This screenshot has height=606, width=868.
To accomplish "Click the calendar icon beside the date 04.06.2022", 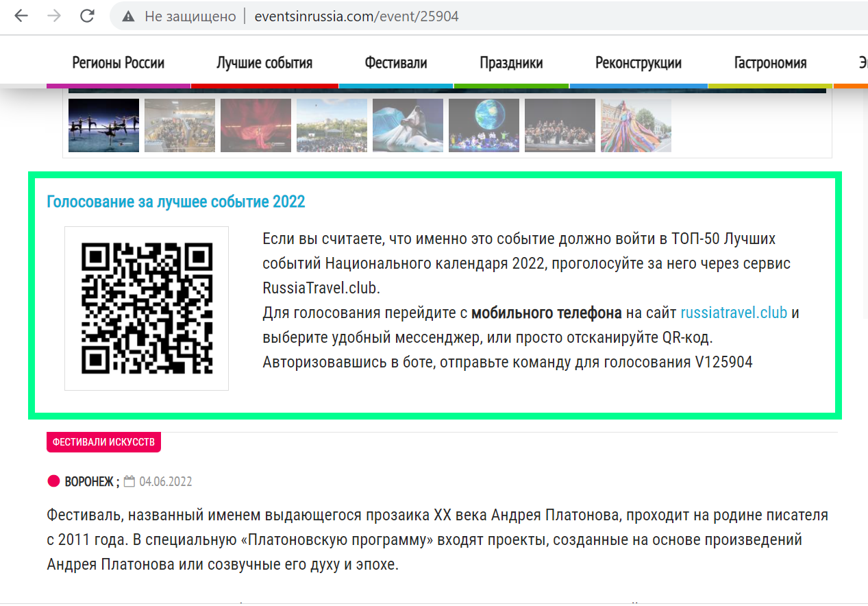I will [x=129, y=481].
